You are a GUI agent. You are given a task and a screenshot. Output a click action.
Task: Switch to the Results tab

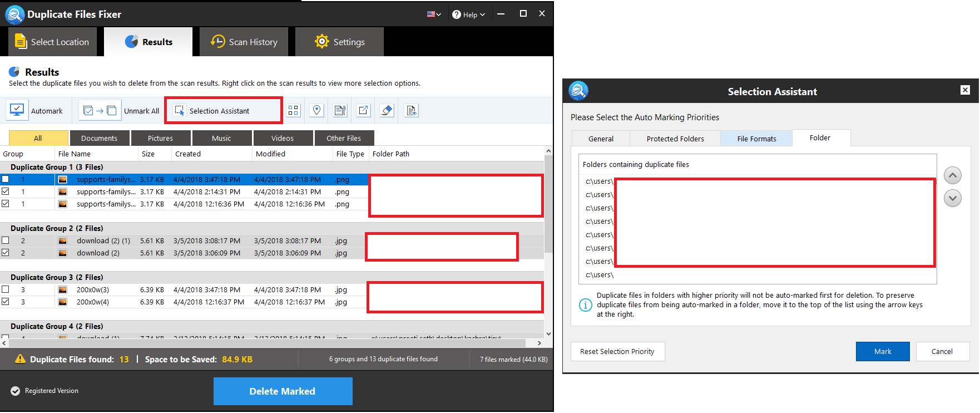click(149, 42)
